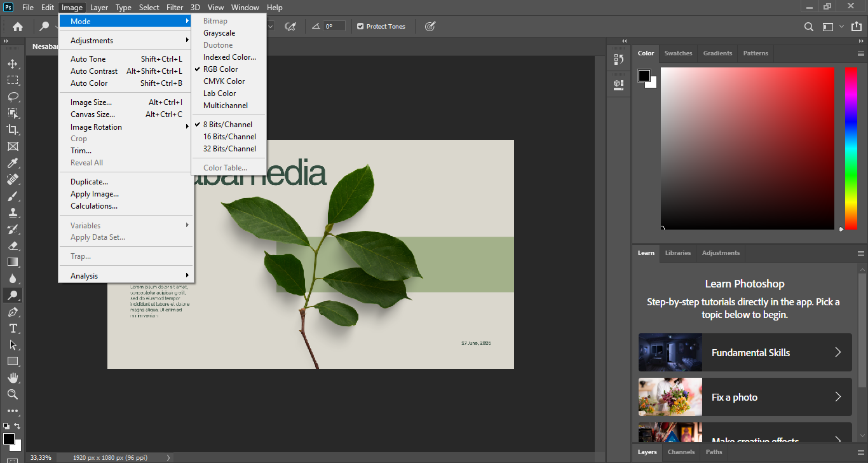Viewport: 868px width, 463px height.
Task: Select the Horizontal Type tool
Action: point(12,328)
